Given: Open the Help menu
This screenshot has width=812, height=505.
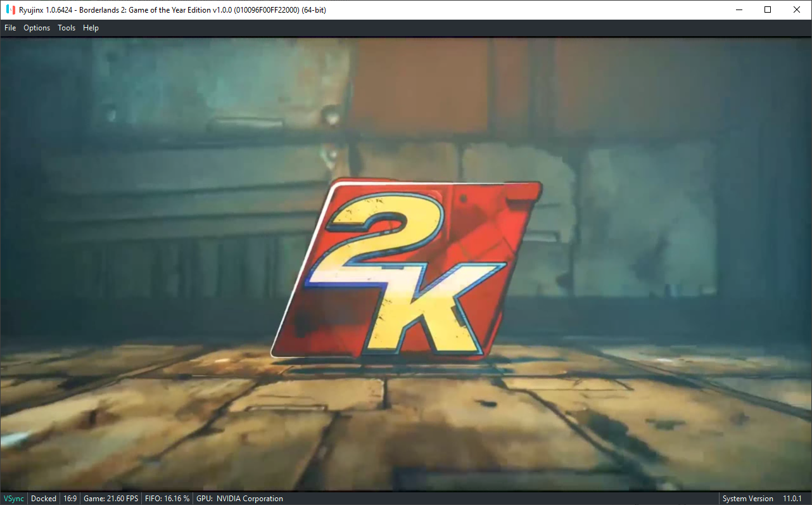Looking at the screenshot, I should (x=91, y=27).
